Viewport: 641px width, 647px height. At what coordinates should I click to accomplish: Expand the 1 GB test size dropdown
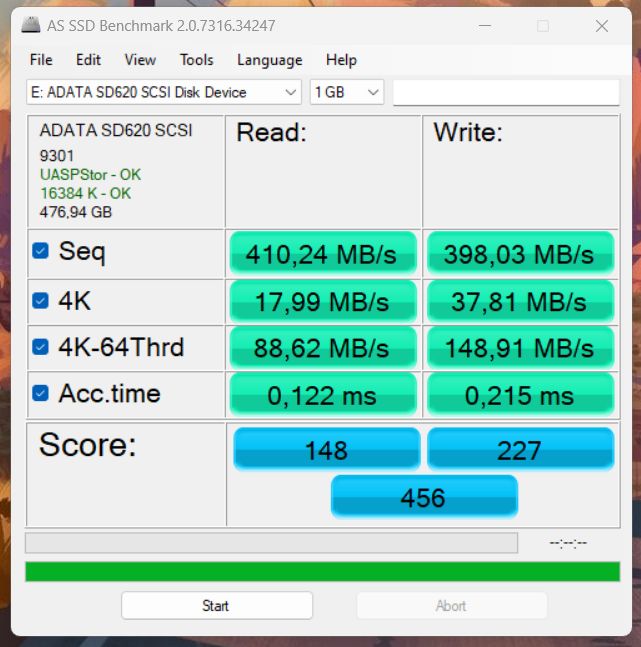[x=347, y=92]
